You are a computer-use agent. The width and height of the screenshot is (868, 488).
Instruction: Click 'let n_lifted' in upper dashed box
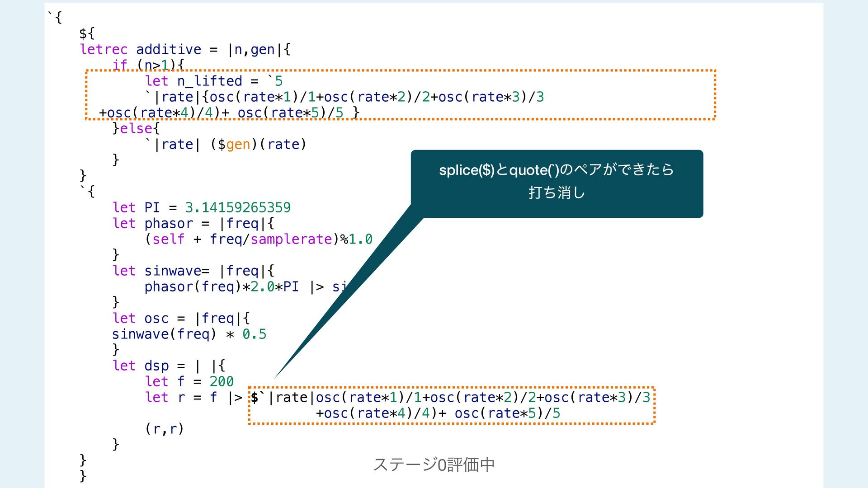pyautogui.click(x=193, y=81)
